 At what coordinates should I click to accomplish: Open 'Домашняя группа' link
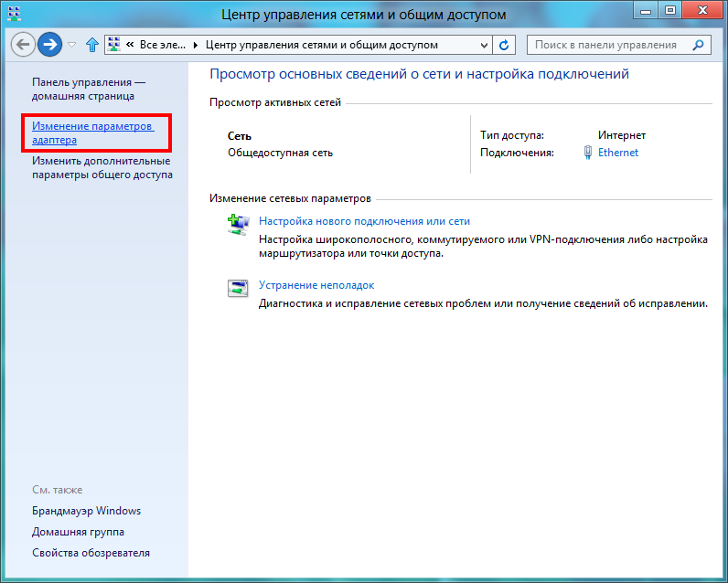78,532
